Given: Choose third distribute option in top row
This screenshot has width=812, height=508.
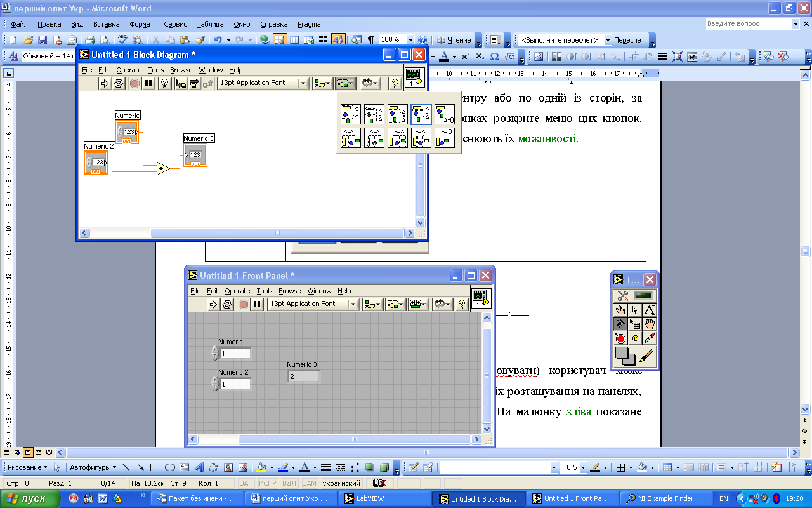Looking at the screenshot, I should click(x=398, y=114).
